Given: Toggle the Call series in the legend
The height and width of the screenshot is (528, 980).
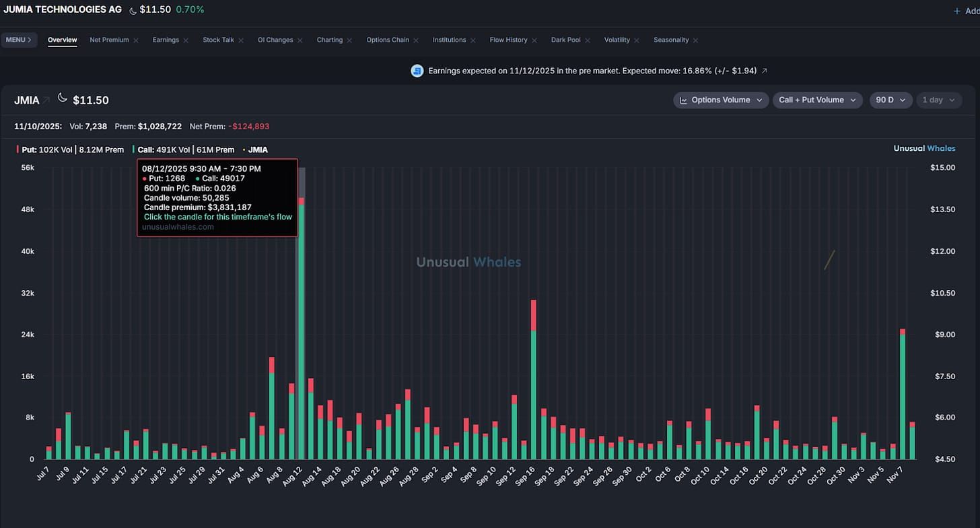Looking at the screenshot, I should click(183, 150).
